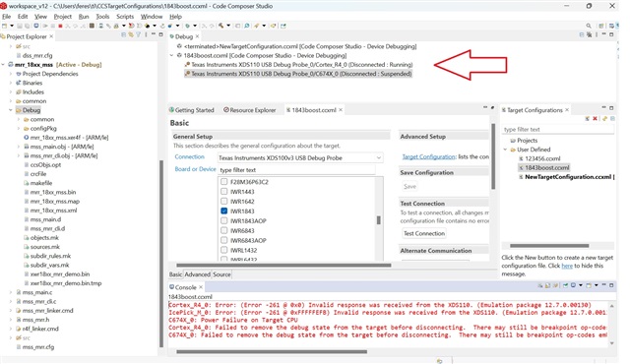
Task: Click the 'here' link to hide message
Action: point(567,266)
